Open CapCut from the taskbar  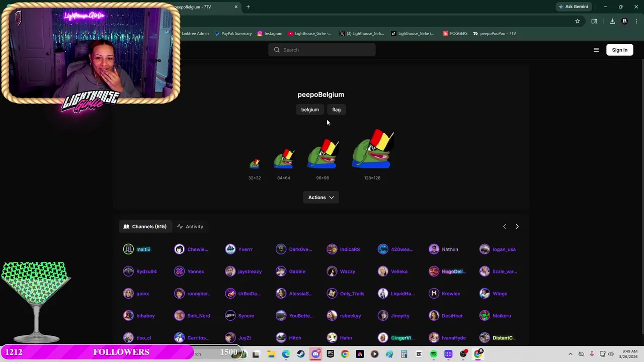419,354
